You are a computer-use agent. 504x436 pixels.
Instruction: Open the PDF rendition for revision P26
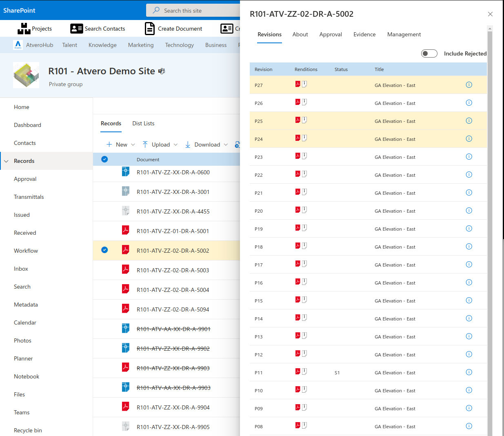[x=298, y=102]
